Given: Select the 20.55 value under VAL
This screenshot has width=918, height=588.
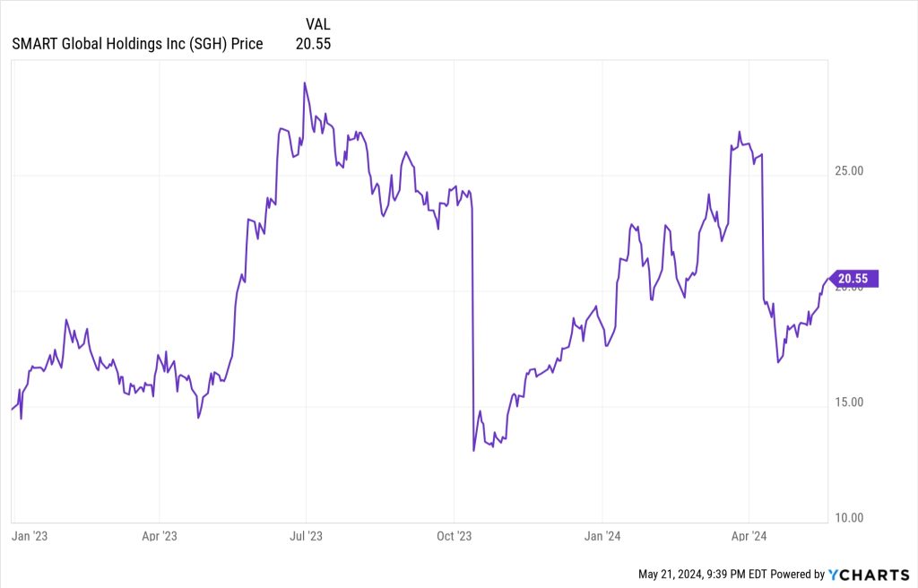Looking at the screenshot, I should [x=314, y=44].
